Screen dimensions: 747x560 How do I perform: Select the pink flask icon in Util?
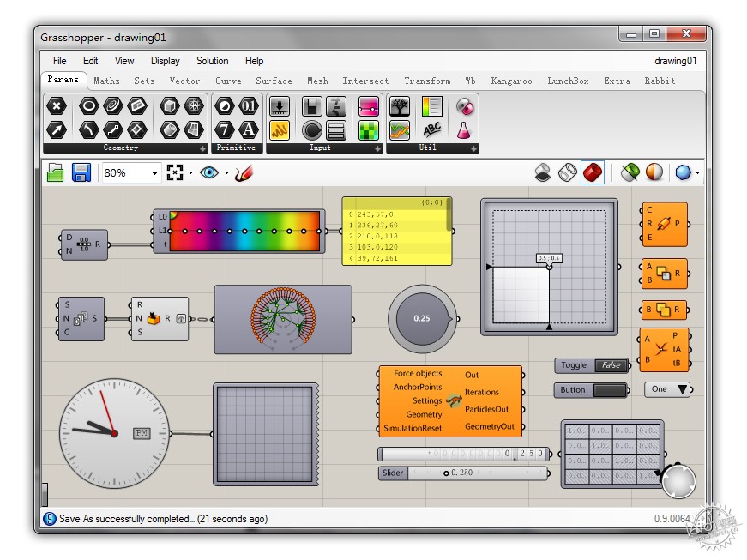(x=464, y=130)
